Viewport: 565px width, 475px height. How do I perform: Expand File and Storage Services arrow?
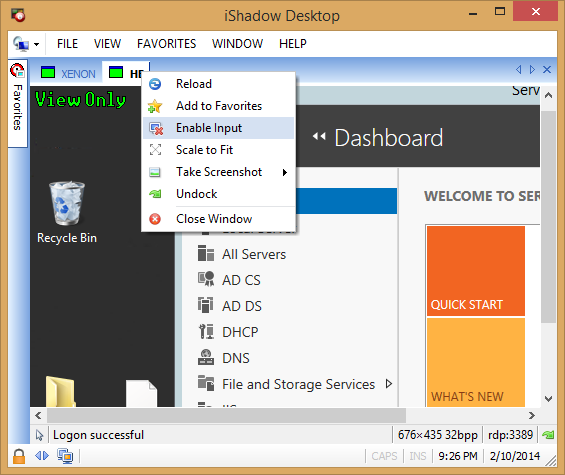point(388,383)
